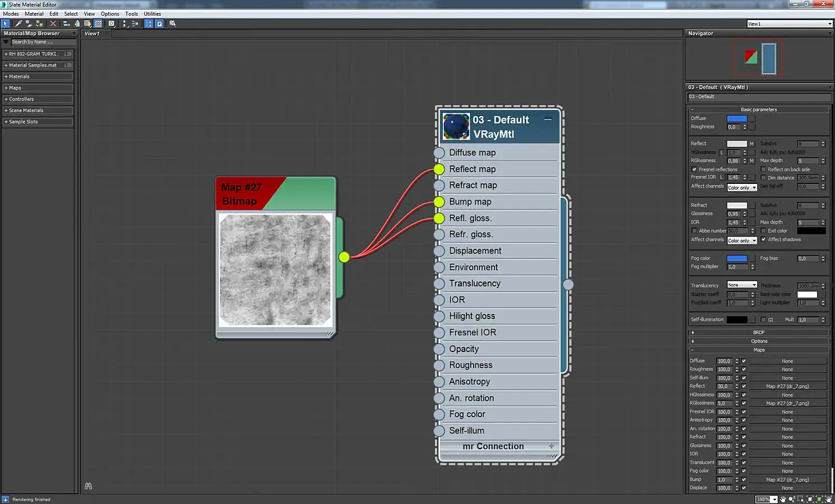
Task: Enable the self-illumination GI checkbox
Action: (763, 320)
